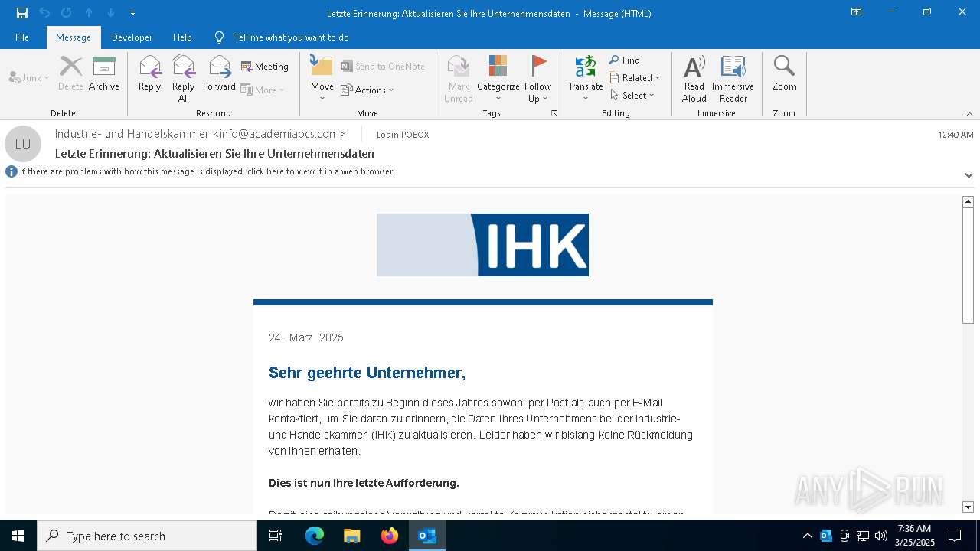This screenshot has height=551, width=980.
Task: Open the network icon in tray
Action: point(863,536)
